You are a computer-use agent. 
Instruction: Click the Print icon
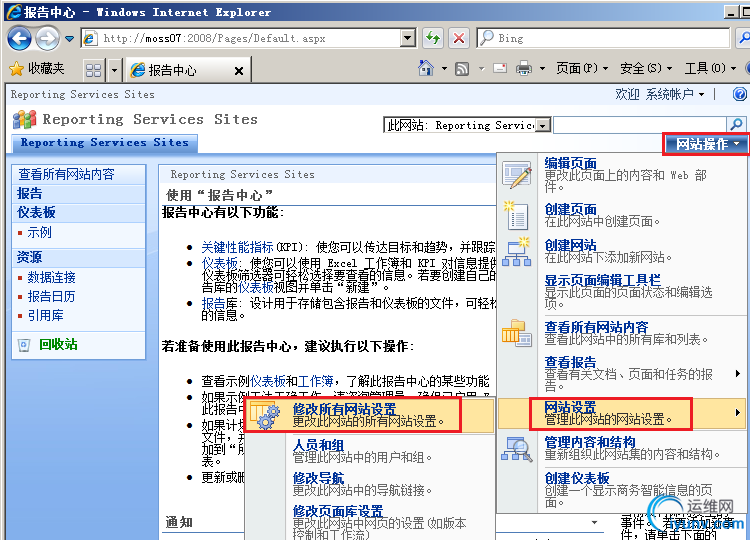pos(524,68)
